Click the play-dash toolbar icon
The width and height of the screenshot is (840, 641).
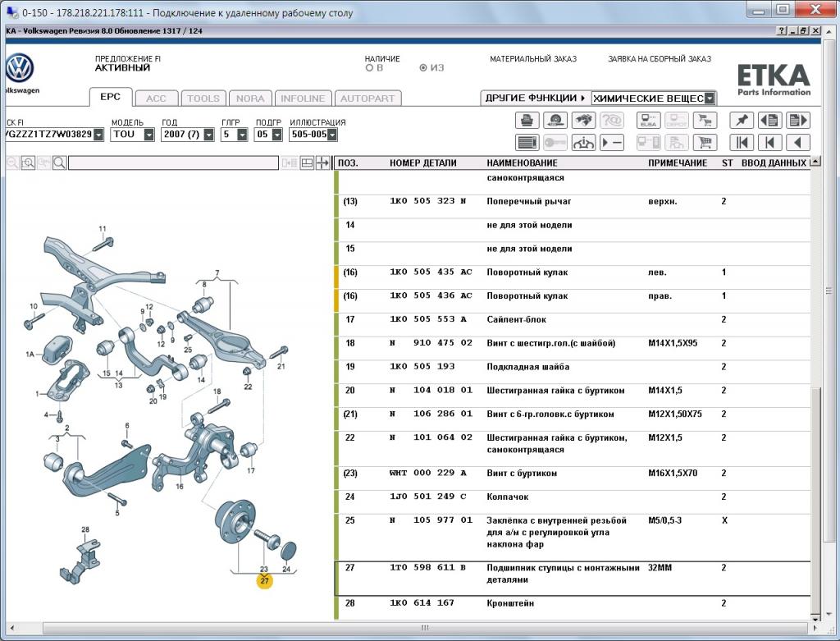point(611,143)
